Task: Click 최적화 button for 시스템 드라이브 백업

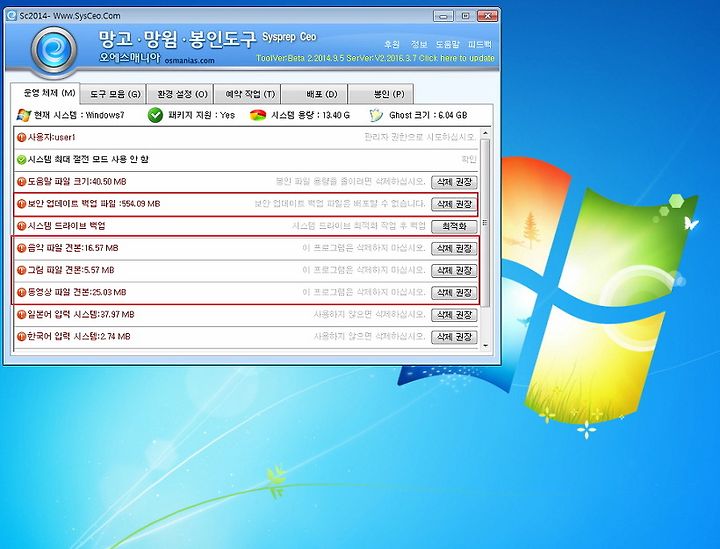Action: coord(454,226)
